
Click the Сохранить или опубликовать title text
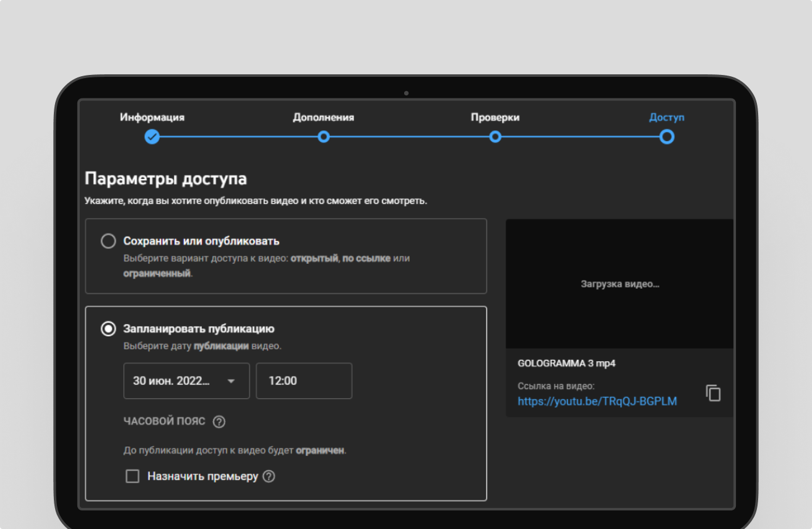(x=202, y=241)
